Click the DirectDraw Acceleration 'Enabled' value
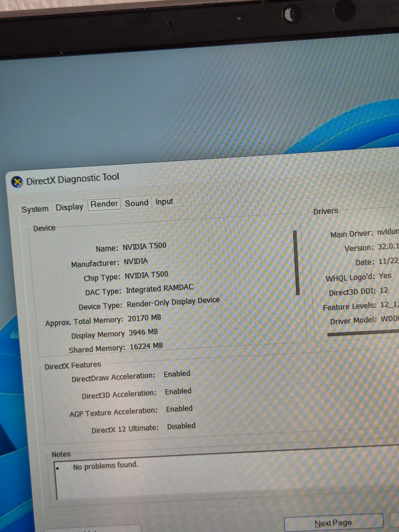399x532 pixels. coord(177,374)
